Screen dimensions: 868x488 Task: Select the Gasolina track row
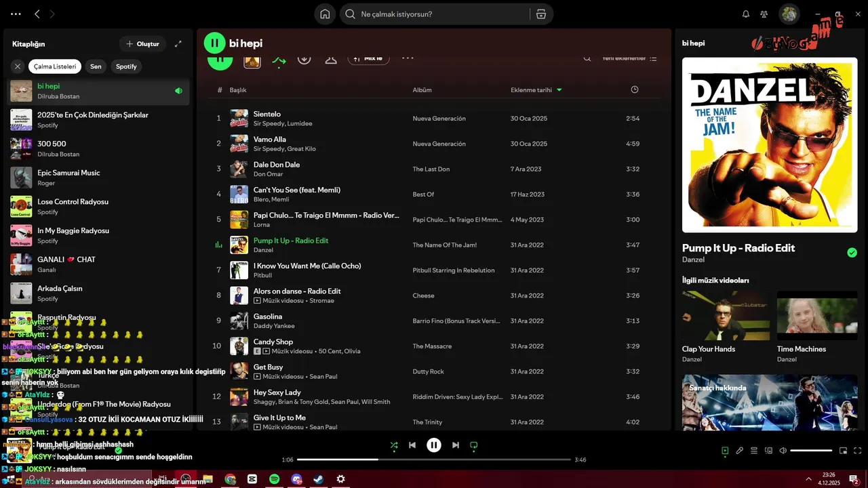click(x=434, y=321)
